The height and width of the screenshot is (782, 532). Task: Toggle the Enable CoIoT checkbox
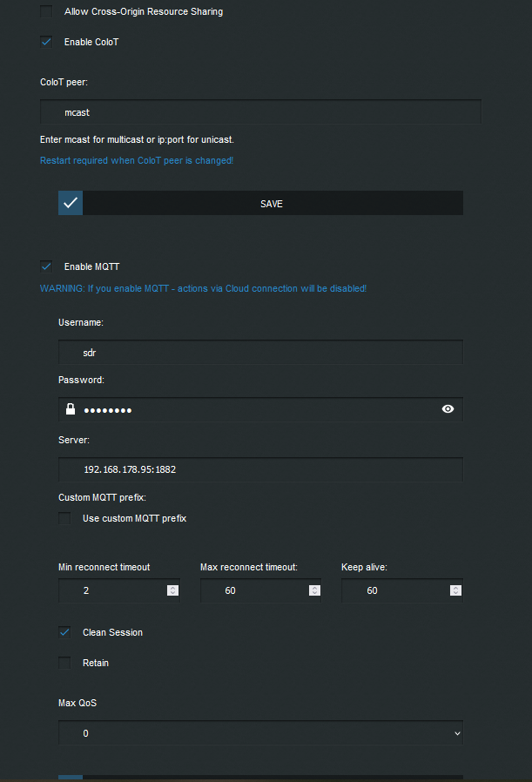pyautogui.click(x=46, y=42)
